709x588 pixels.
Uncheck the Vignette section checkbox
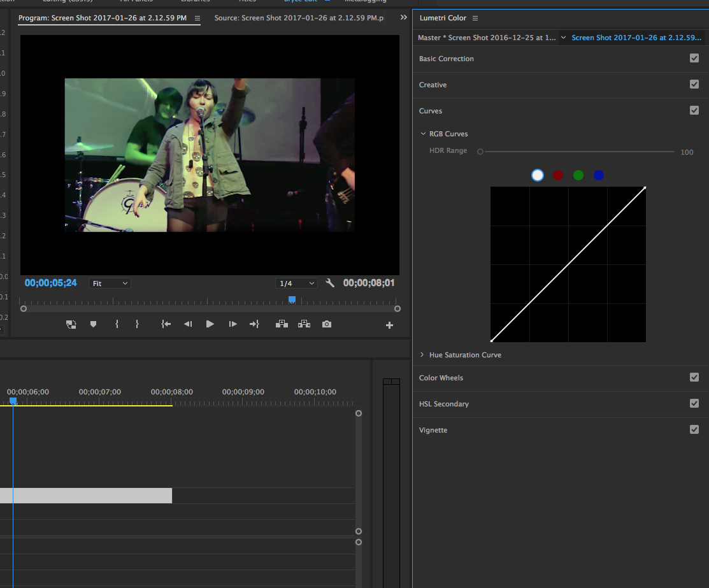[x=694, y=429]
